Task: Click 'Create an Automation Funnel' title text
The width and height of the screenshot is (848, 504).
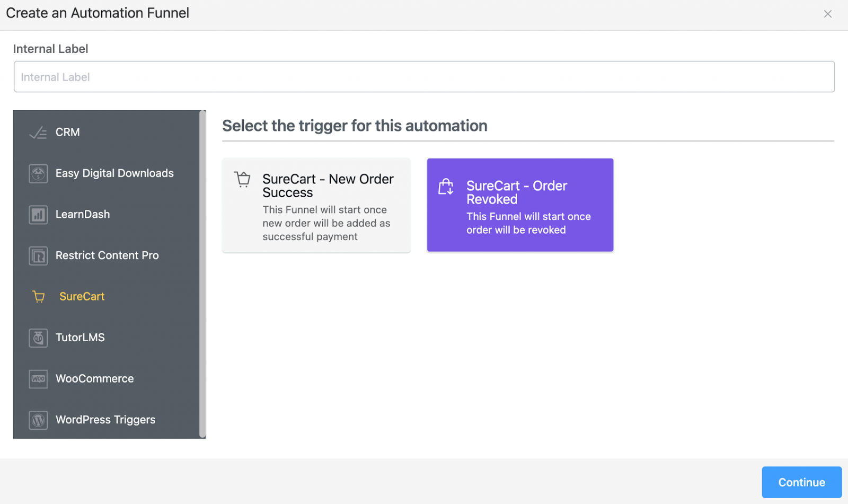Action: pyautogui.click(x=98, y=13)
